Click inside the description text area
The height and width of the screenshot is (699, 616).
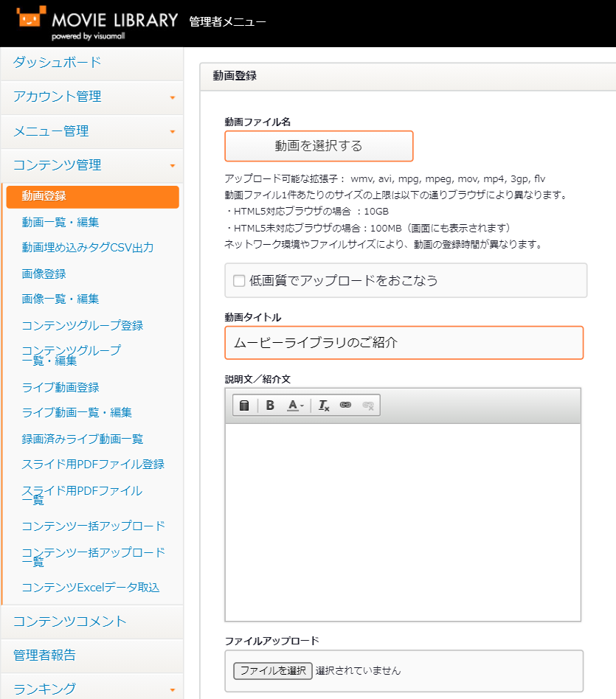(x=402, y=522)
